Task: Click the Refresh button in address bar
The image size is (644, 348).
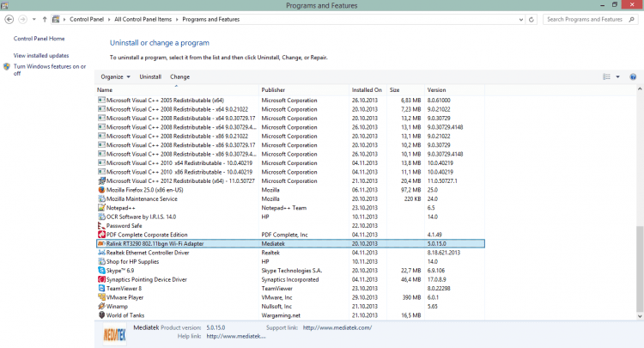Action: pos(531,19)
